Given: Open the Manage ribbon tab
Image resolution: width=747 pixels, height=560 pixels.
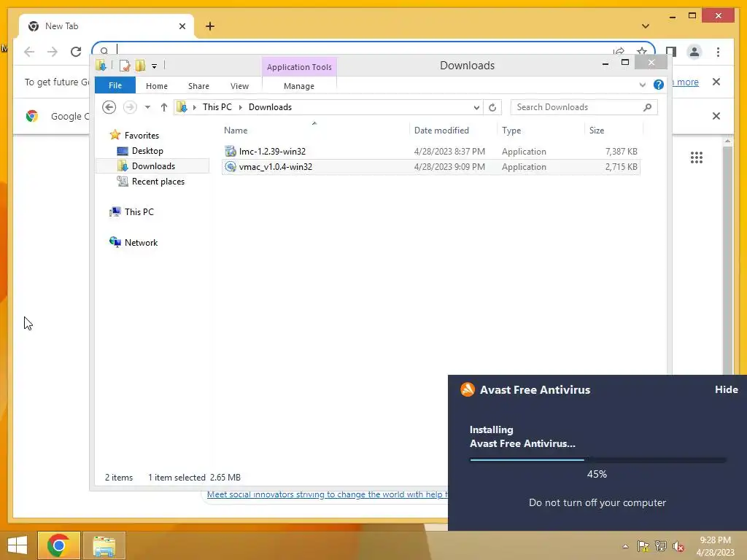Looking at the screenshot, I should [299, 86].
